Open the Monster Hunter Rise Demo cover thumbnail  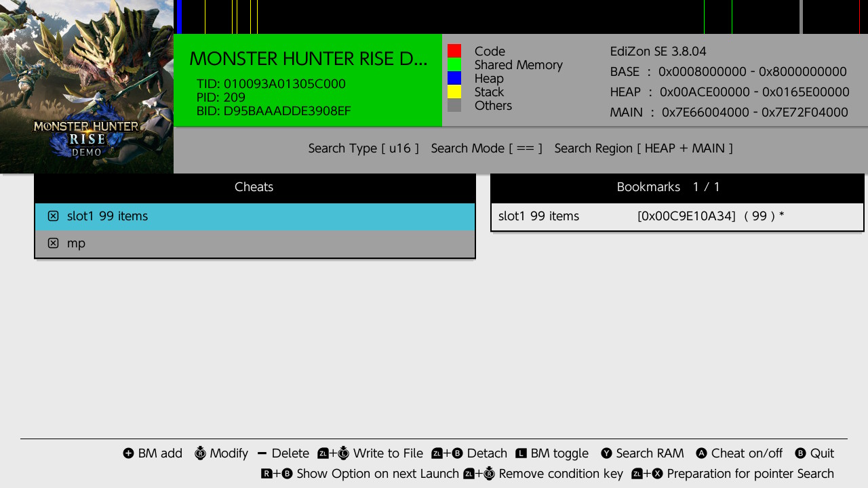coord(87,87)
